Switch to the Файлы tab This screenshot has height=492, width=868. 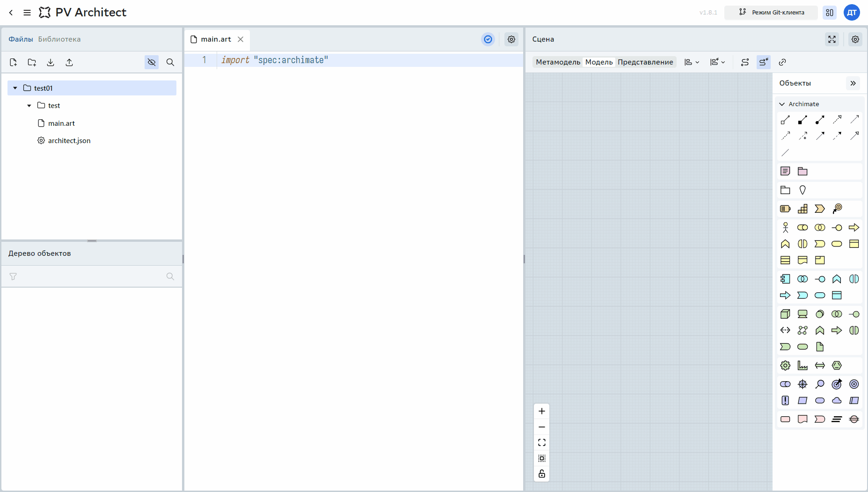coord(21,39)
